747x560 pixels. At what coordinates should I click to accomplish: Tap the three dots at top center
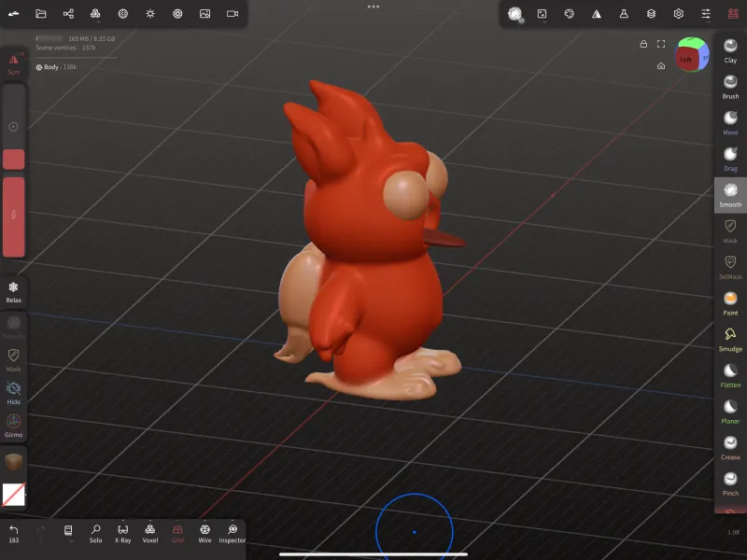click(373, 7)
